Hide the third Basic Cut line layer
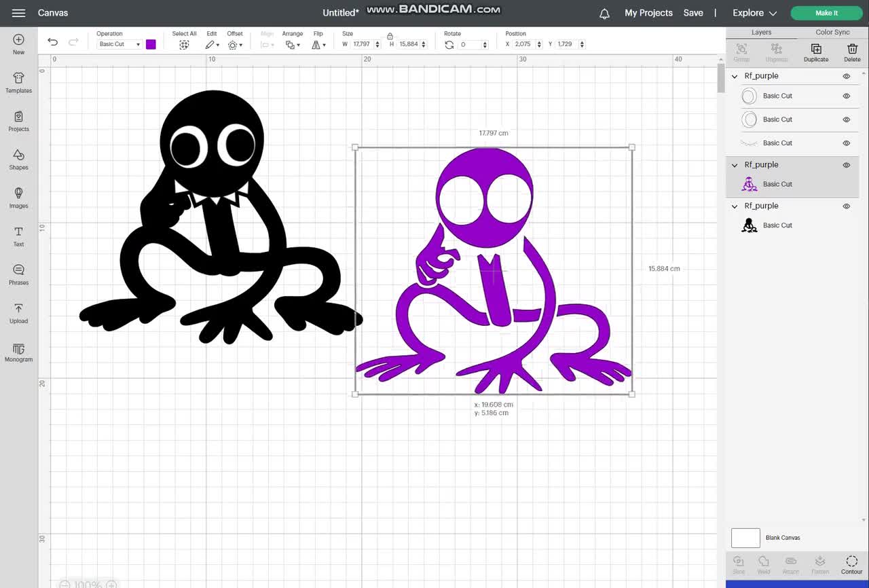 [x=847, y=143]
